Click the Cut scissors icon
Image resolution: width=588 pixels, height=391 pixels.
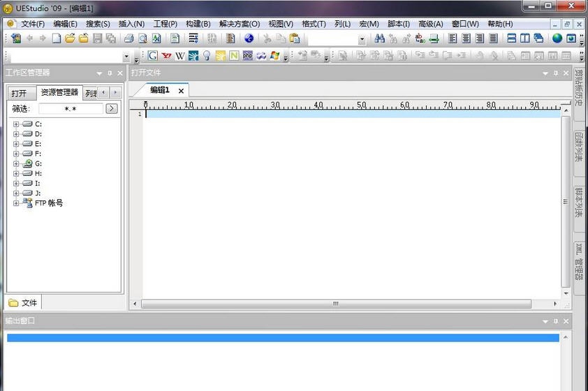tap(267, 38)
